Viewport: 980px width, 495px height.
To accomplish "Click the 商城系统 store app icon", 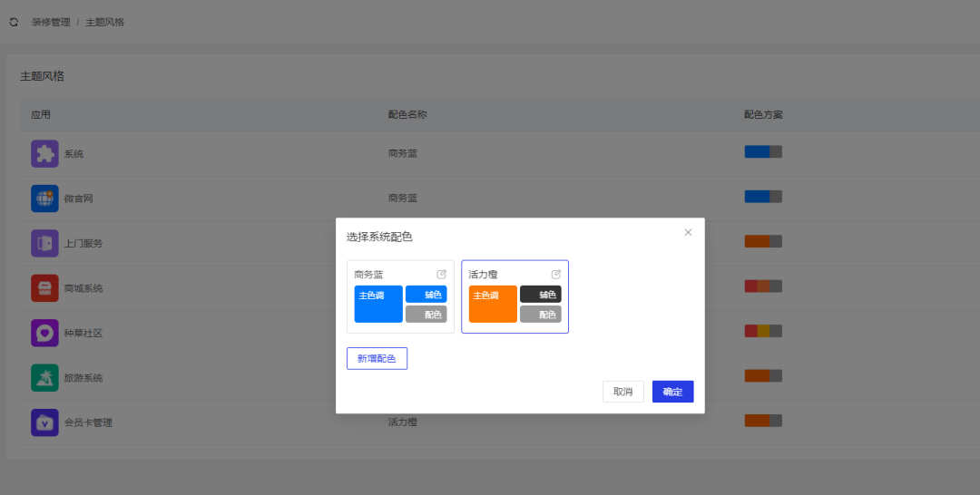I will pyautogui.click(x=45, y=288).
